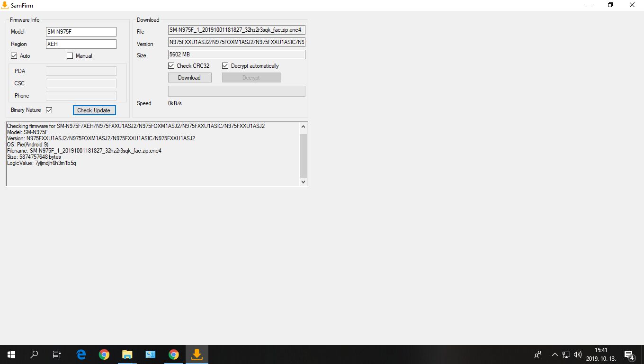Show hidden system tray icons
Image resolution: width=644 pixels, height=364 pixels.
tap(555, 355)
